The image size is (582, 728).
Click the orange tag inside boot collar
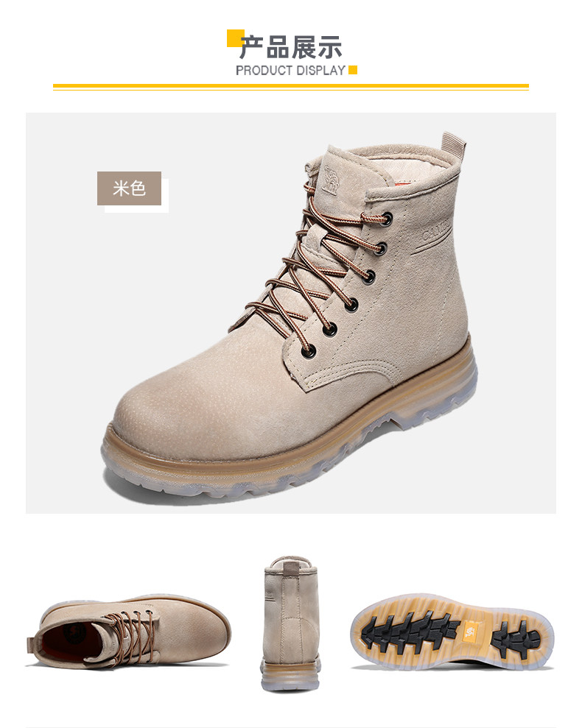click(404, 184)
